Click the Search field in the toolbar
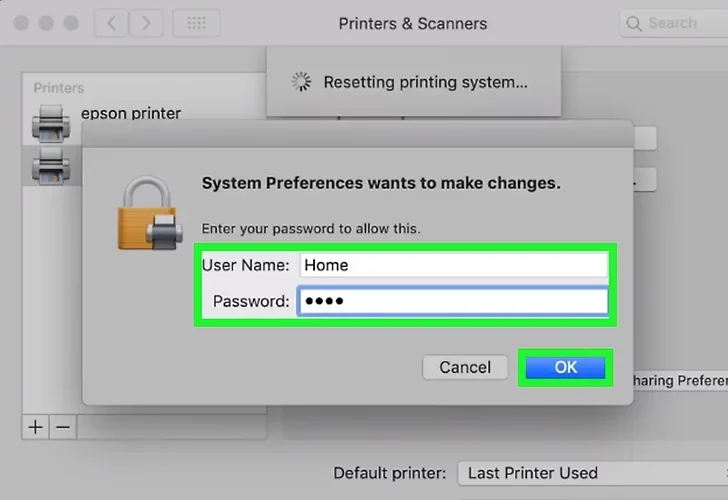The width and height of the screenshot is (728, 500). tap(674, 23)
